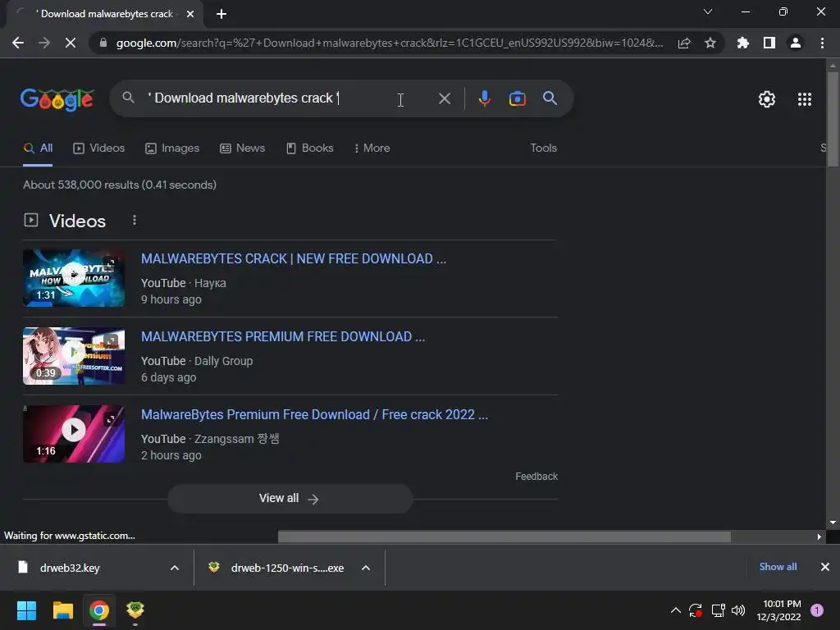Image resolution: width=840 pixels, height=630 pixels.
Task: Click the vertical scrollbar down arrow
Action: [833, 523]
